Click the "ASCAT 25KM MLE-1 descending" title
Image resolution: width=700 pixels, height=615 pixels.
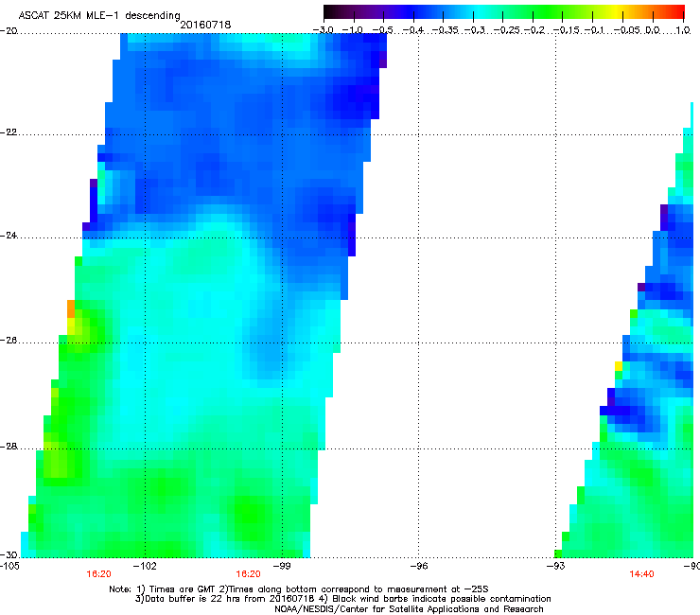99,15
